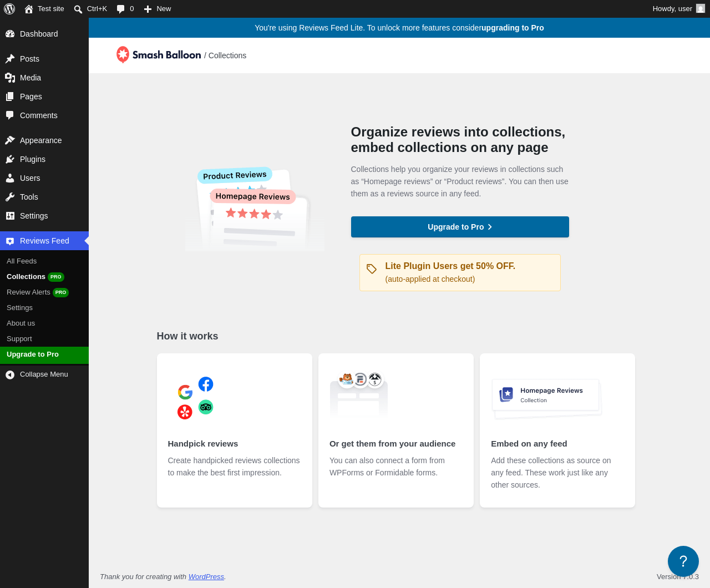Click the comments bubble icon in admin bar
This screenshot has width=710, height=588.
point(121,9)
